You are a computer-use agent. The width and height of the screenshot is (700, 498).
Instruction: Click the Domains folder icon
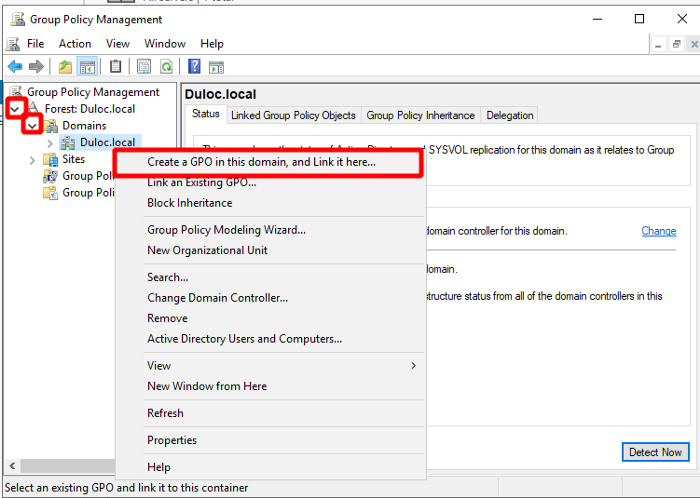point(52,125)
